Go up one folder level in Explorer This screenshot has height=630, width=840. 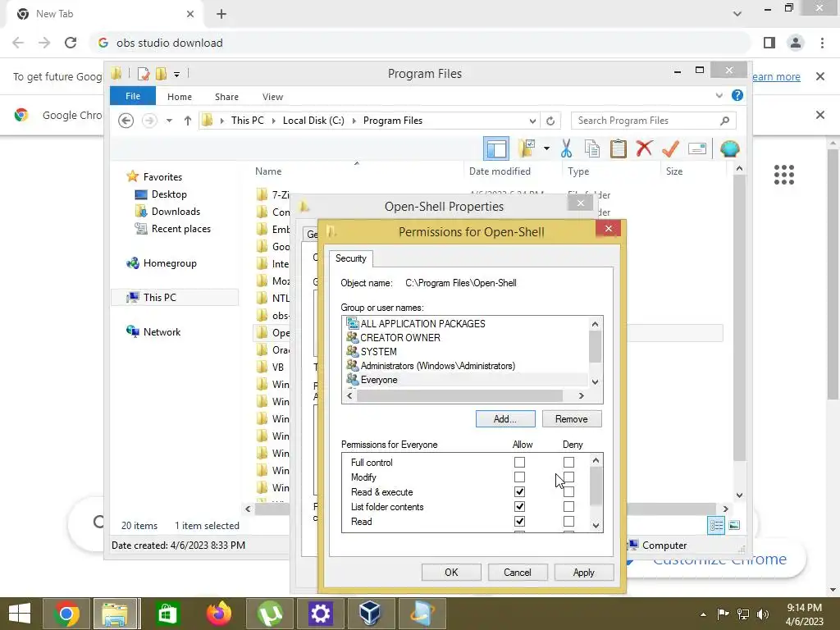(188, 121)
